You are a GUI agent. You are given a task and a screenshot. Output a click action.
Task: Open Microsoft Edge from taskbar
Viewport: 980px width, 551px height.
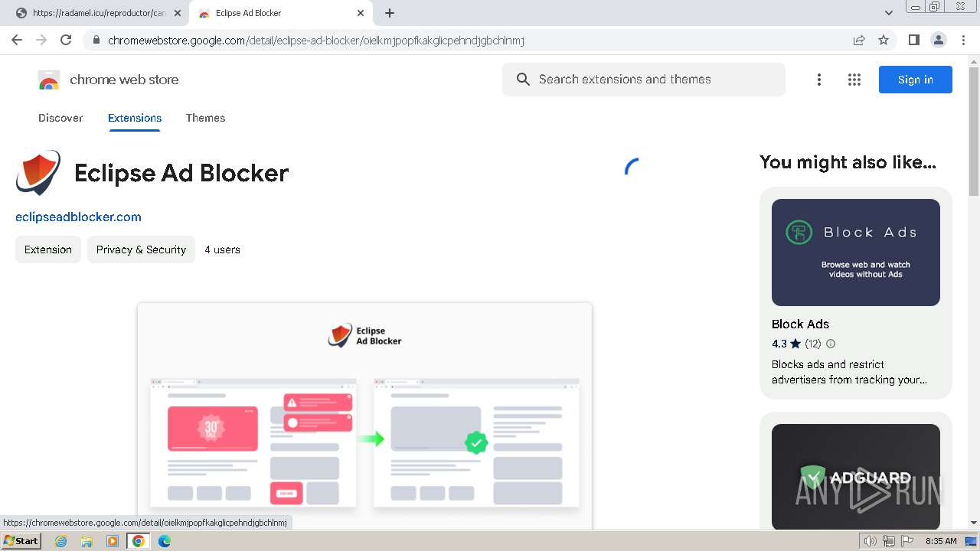tap(165, 541)
